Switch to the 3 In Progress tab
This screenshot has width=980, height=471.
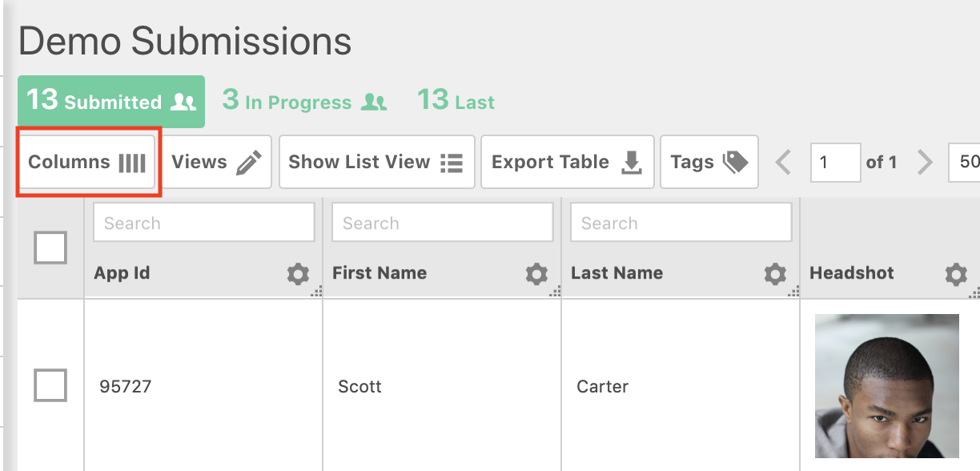point(304,102)
